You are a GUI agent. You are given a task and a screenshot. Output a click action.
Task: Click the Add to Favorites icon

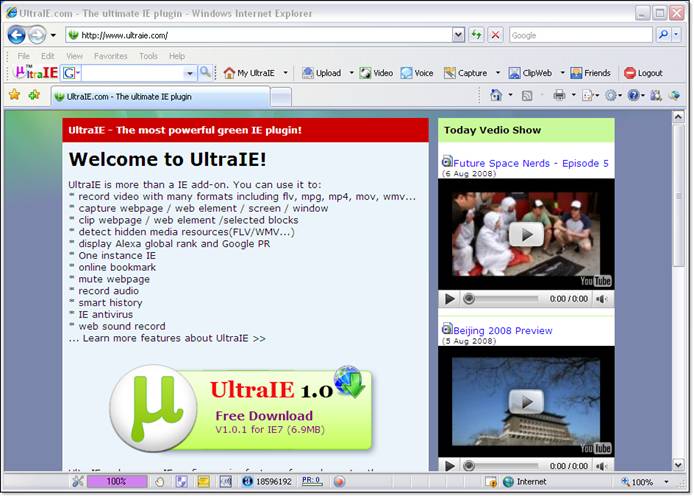click(34, 95)
